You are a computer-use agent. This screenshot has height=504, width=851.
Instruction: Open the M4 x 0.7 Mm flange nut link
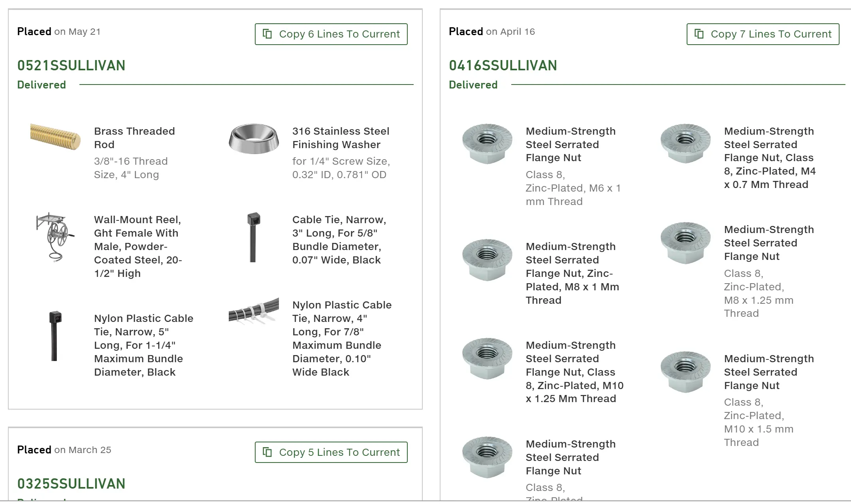click(769, 158)
